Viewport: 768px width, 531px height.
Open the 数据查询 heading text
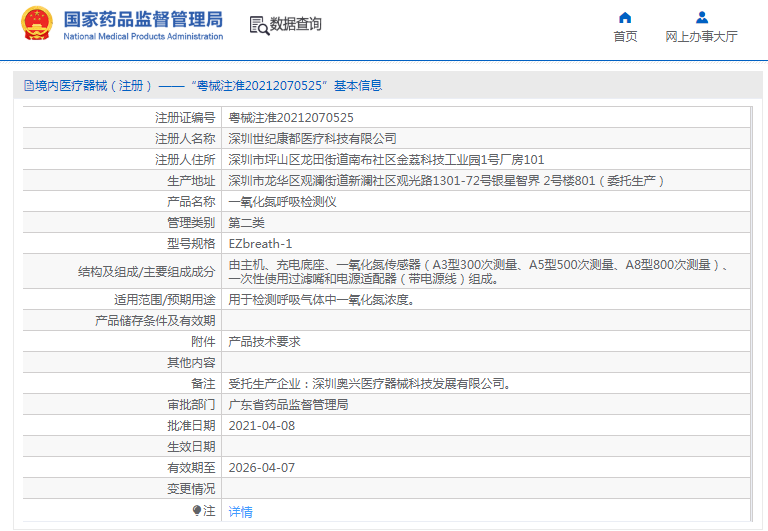click(296, 24)
